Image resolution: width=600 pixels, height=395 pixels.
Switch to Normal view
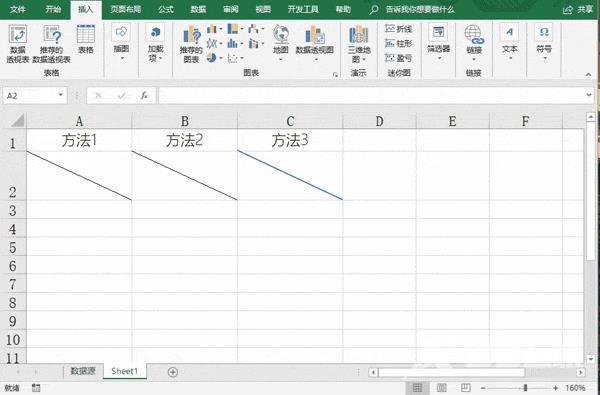(417, 388)
